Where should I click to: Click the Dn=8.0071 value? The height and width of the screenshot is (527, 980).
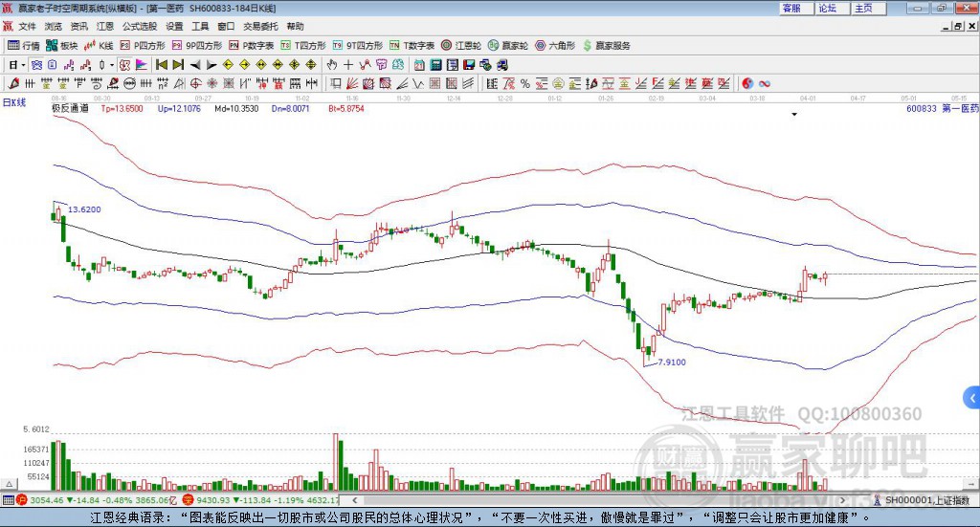tap(290, 109)
